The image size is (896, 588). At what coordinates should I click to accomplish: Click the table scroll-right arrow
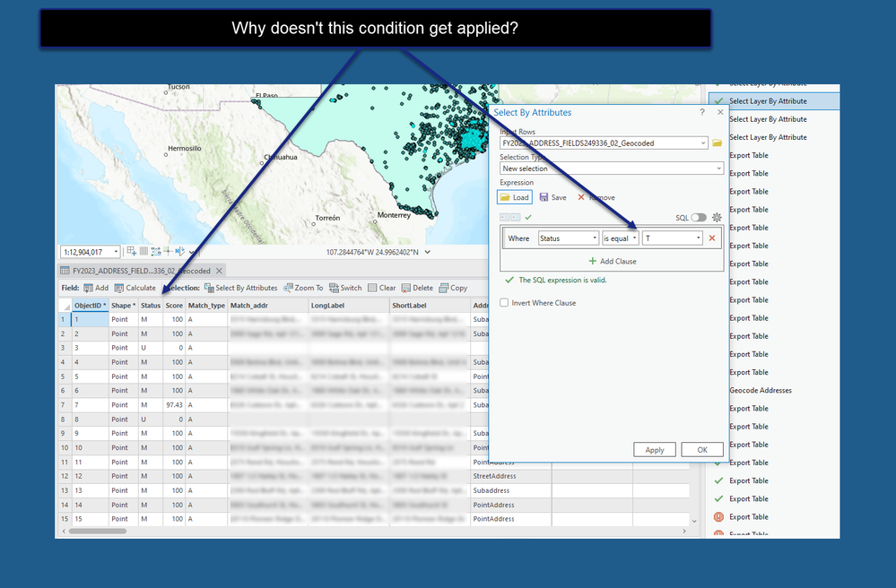coord(684,531)
